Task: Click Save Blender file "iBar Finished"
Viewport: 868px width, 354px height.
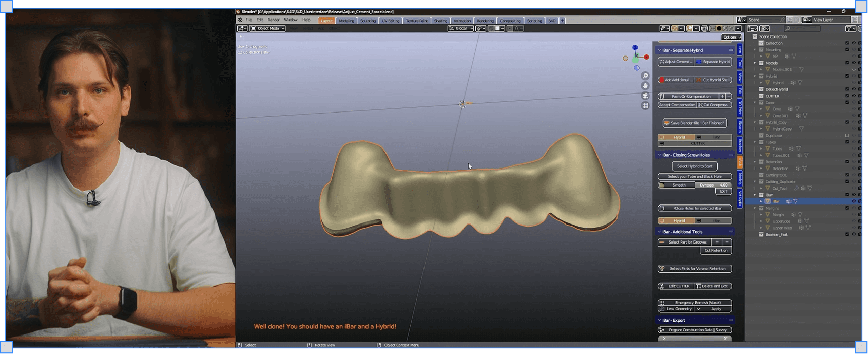Action: pos(695,123)
